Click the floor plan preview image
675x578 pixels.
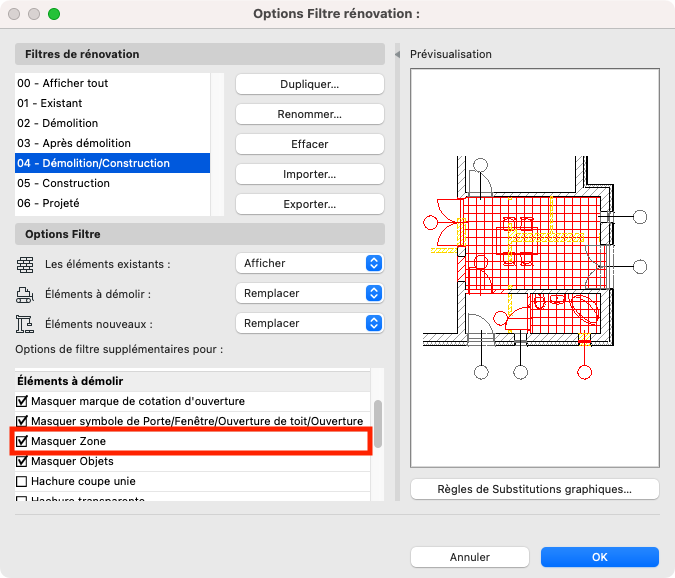pyautogui.click(x=535, y=268)
